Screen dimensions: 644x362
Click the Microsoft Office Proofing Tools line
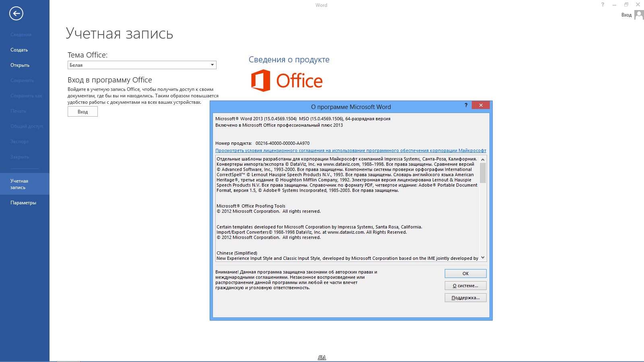point(251,206)
